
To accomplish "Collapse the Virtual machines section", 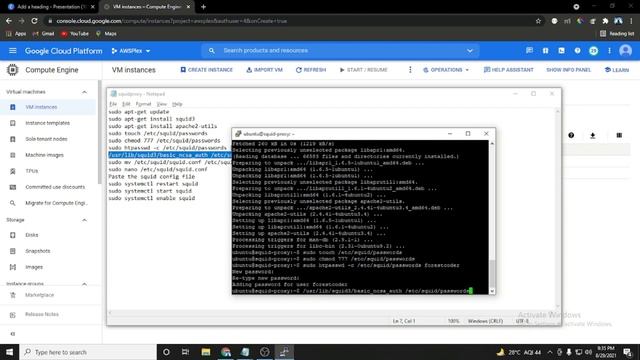I will pyautogui.click(x=84, y=92).
